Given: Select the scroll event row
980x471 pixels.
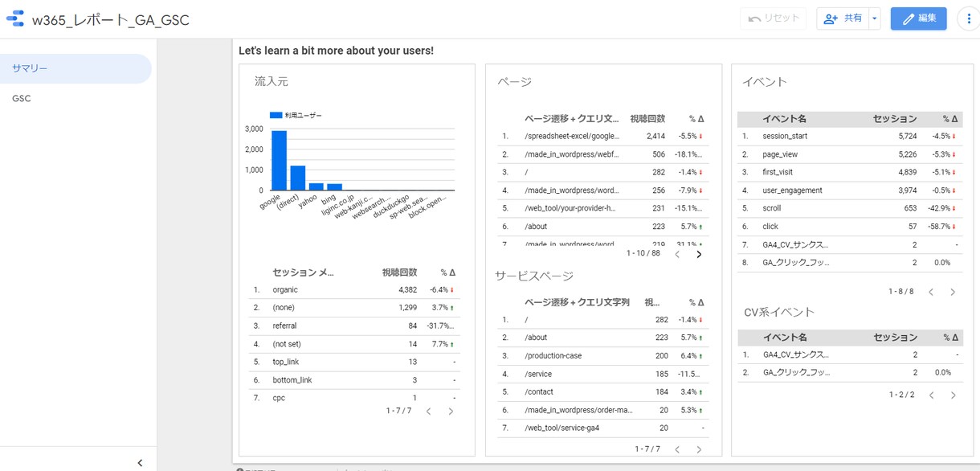Looking at the screenshot, I should point(850,208).
